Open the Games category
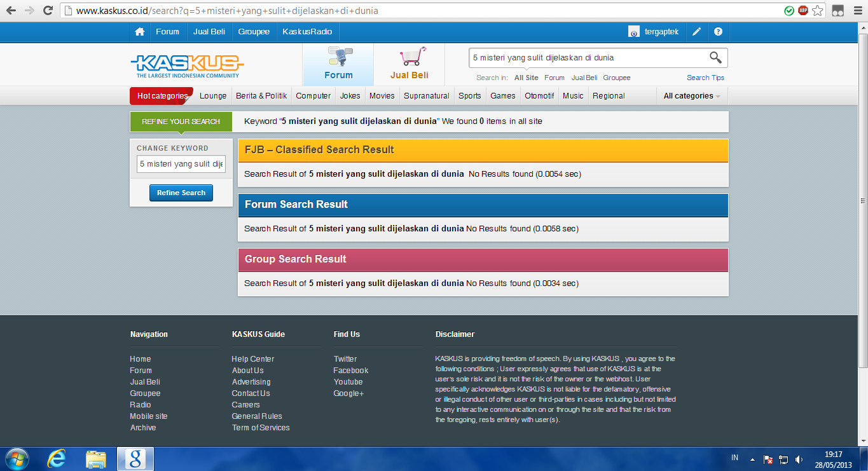This screenshot has height=471, width=868. pyautogui.click(x=503, y=96)
